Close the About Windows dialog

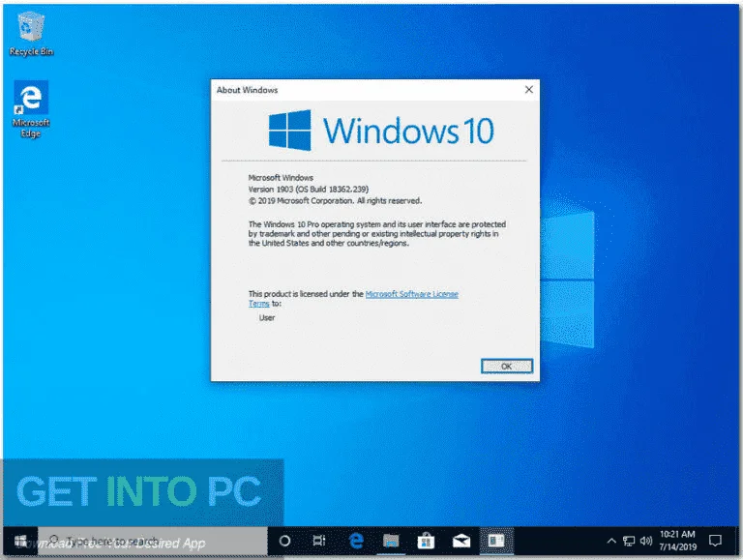[x=529, y=90]
